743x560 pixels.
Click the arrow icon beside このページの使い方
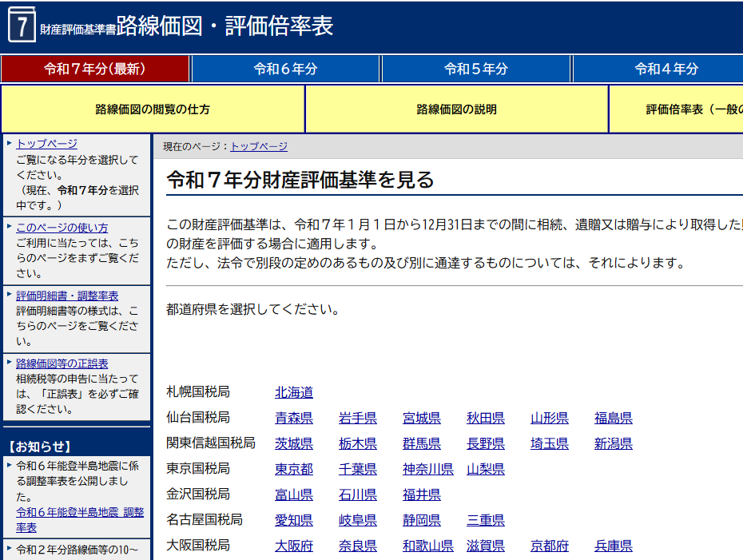7,226
